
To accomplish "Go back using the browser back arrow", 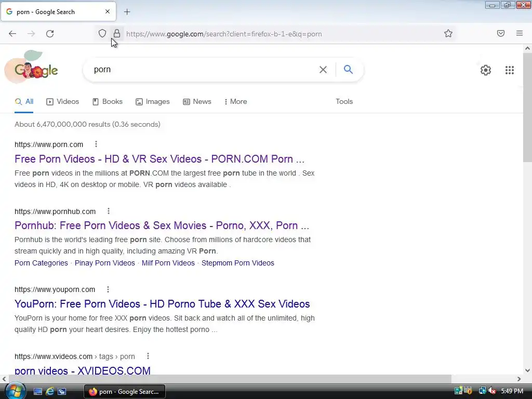I will [12, 34].
